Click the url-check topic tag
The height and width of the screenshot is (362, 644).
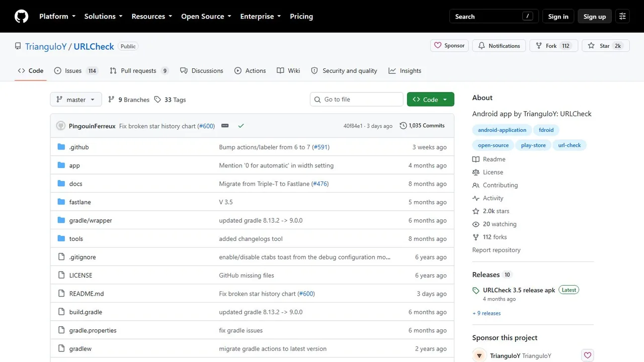pos(570,145)
